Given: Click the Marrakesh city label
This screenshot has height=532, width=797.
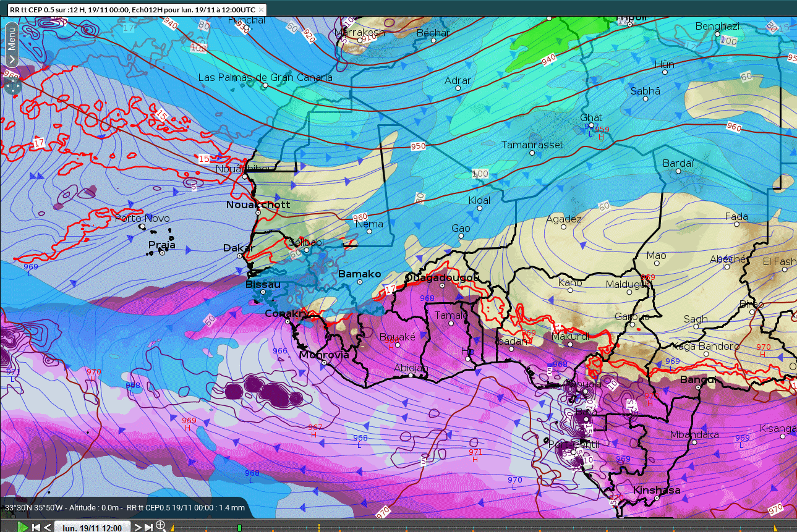Looking at the screenshot, I should click(x=359, y=32).
